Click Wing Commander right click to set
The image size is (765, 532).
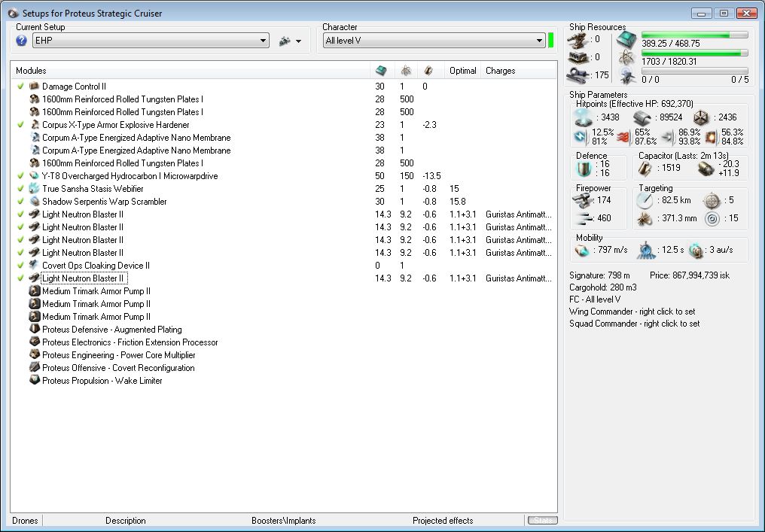pyautogui.click(x=632, y=312)
